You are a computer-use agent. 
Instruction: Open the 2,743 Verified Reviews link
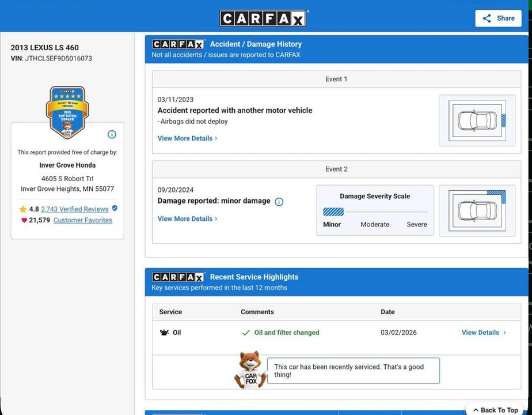tap(75, 209)
